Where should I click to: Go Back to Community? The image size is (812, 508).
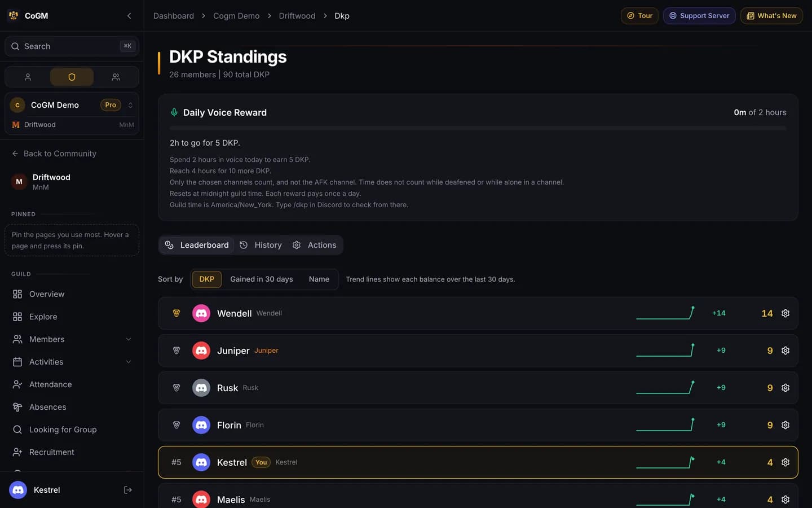(54, 154)
